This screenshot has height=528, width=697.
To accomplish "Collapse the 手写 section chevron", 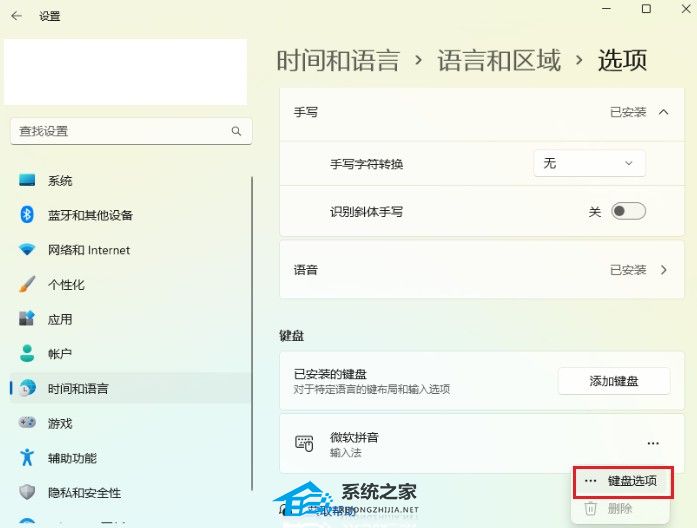I will [663, 112].
